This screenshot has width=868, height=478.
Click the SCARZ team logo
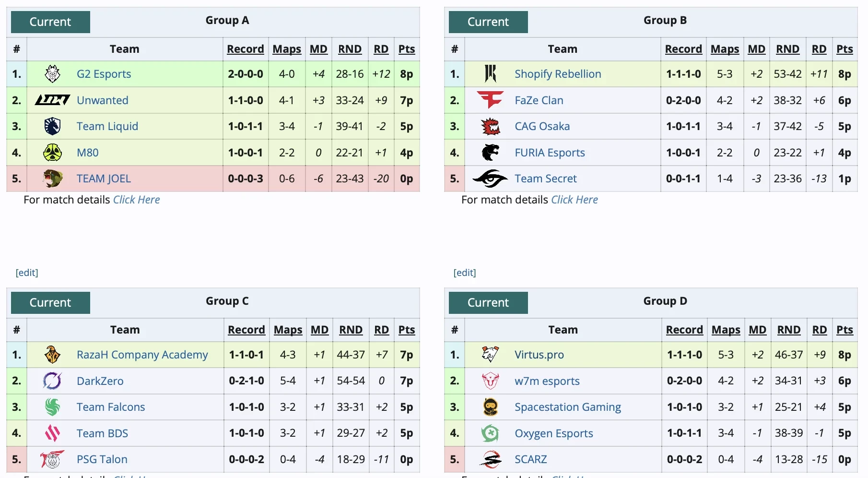click(490, 459)
